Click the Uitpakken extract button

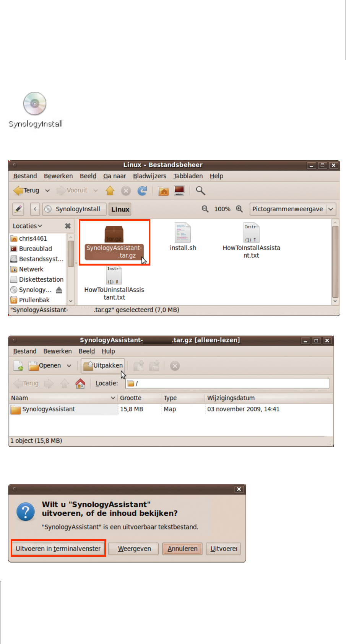coord(103,366)
